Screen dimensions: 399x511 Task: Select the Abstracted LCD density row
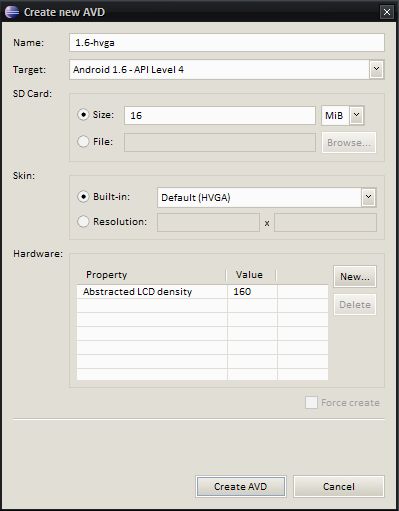click(202, 292)
